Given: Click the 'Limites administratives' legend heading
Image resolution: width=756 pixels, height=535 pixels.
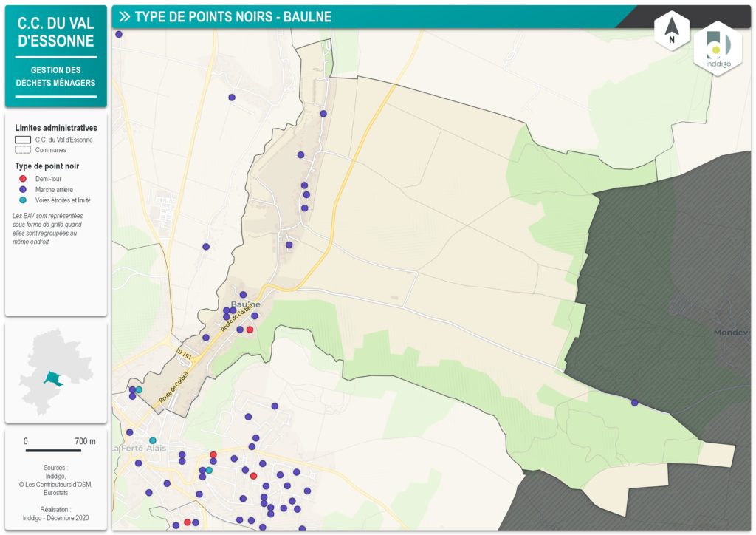Looking at the screenshot, I should point(56,128).
